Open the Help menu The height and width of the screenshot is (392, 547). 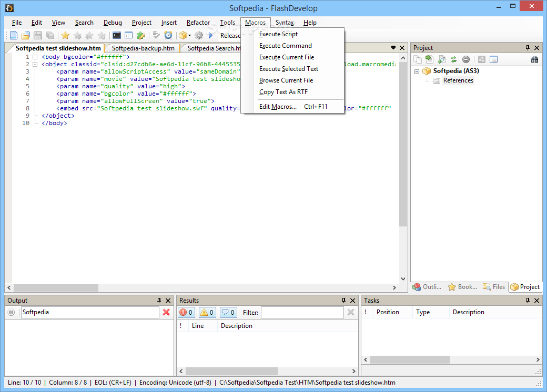coord(310,23)
